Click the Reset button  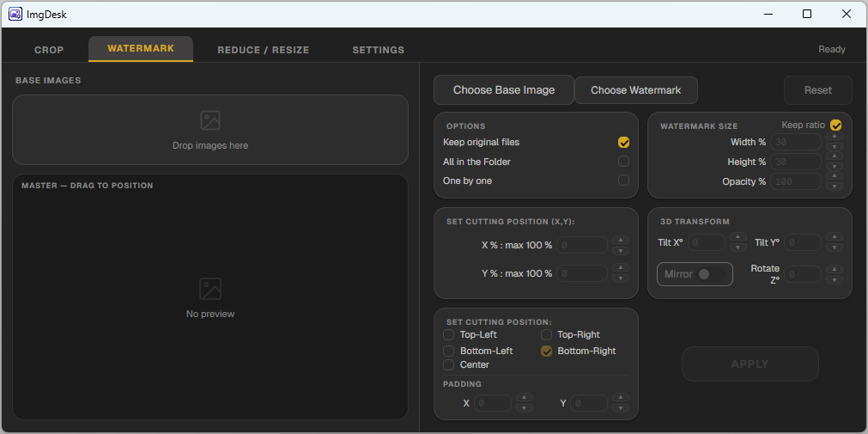818,89
